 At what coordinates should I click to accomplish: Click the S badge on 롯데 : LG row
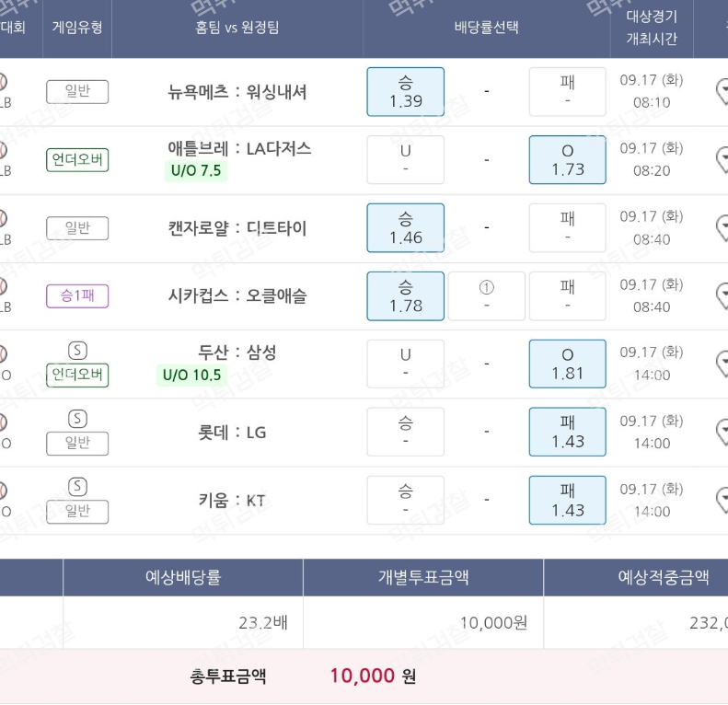point(77,419)
